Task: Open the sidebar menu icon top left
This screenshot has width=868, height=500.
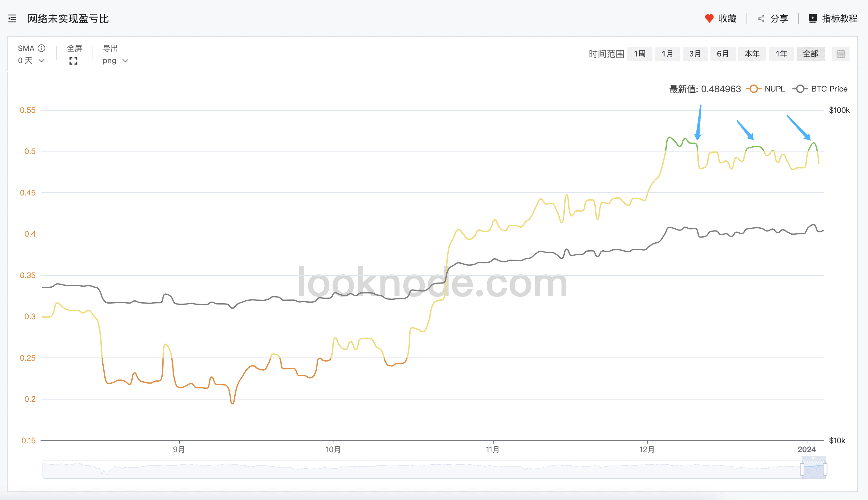Action: point(12,18)
